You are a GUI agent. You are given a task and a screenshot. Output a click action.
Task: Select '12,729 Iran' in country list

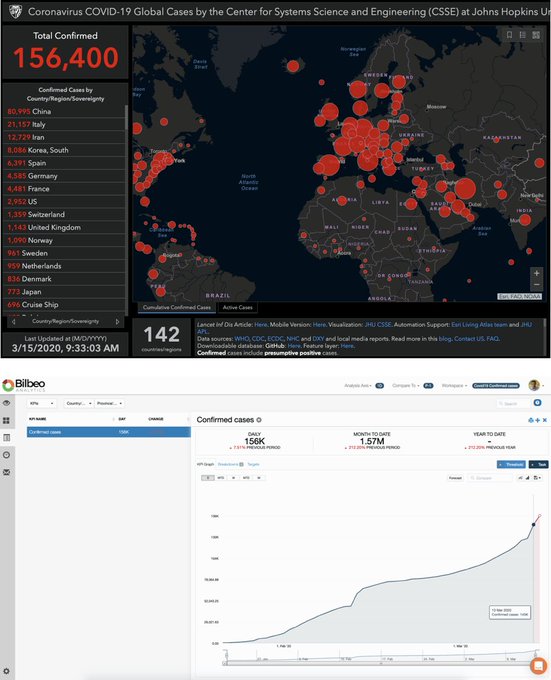64,137
